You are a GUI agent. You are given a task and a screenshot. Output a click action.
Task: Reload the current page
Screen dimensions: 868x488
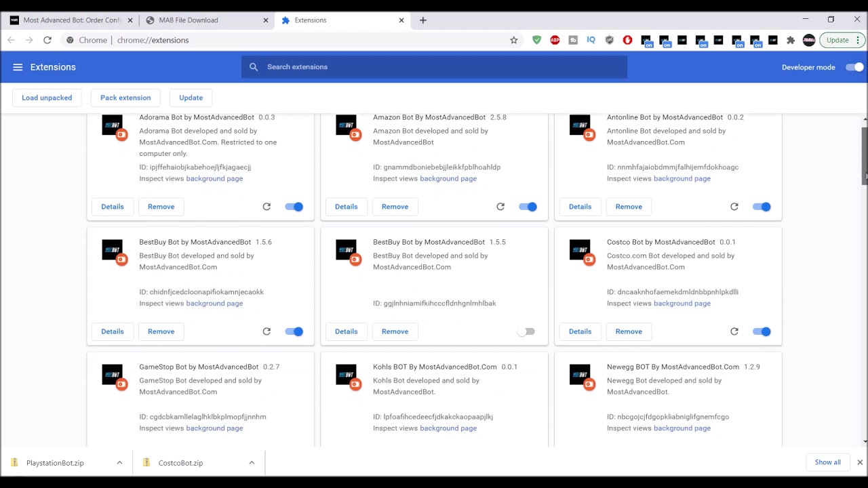point(47,40)
